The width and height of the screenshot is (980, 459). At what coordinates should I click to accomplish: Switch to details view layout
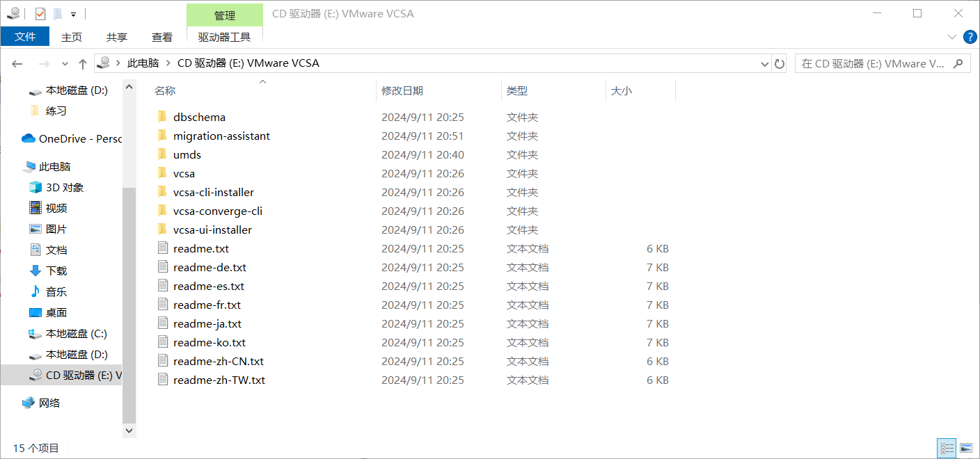947,448
